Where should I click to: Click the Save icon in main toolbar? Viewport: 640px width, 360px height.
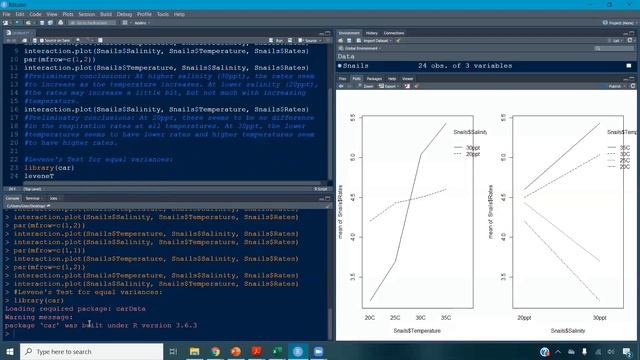[42, 23]
